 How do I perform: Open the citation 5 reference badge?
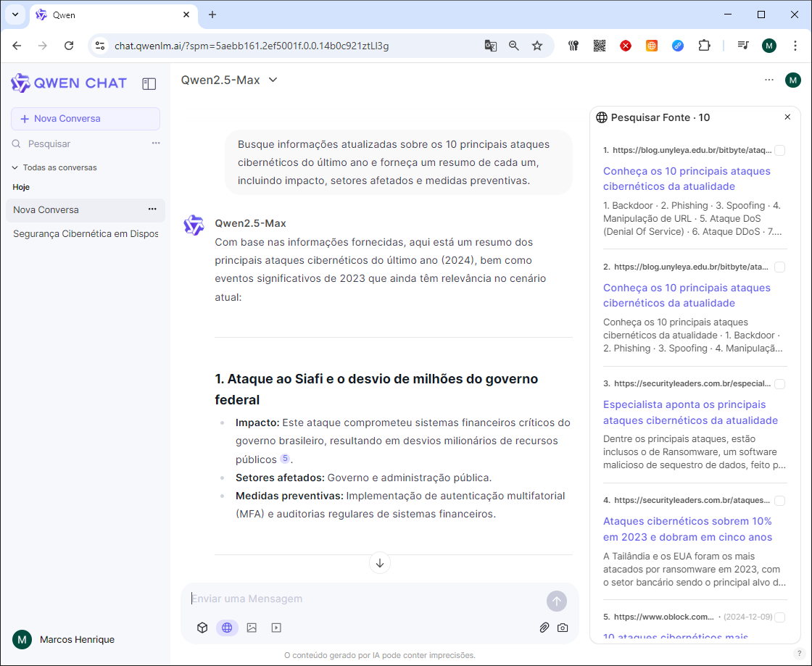285,459
